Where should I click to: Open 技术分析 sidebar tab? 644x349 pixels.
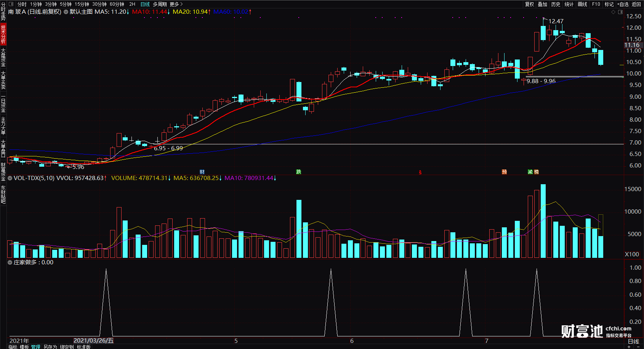(x=3, y=34)
